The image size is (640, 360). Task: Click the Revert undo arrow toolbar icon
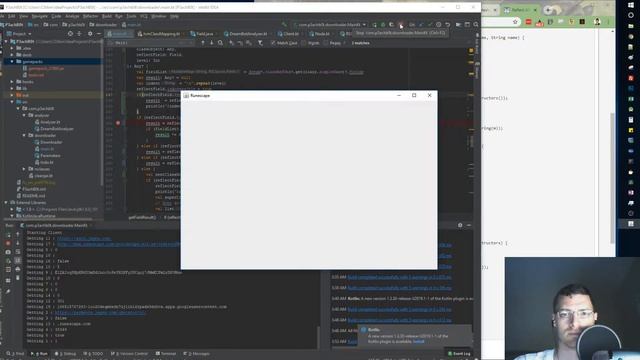[x=448, y=25]
